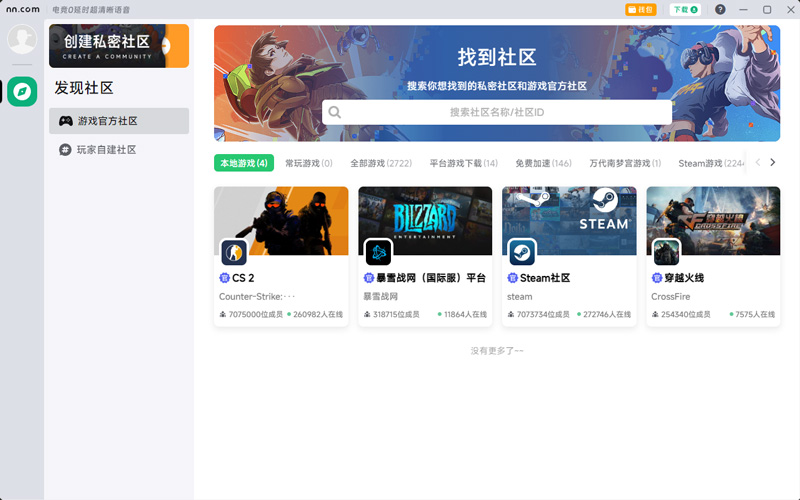
Task: Click the lowercase steam subtitle text
Action: tap(519, 296)
